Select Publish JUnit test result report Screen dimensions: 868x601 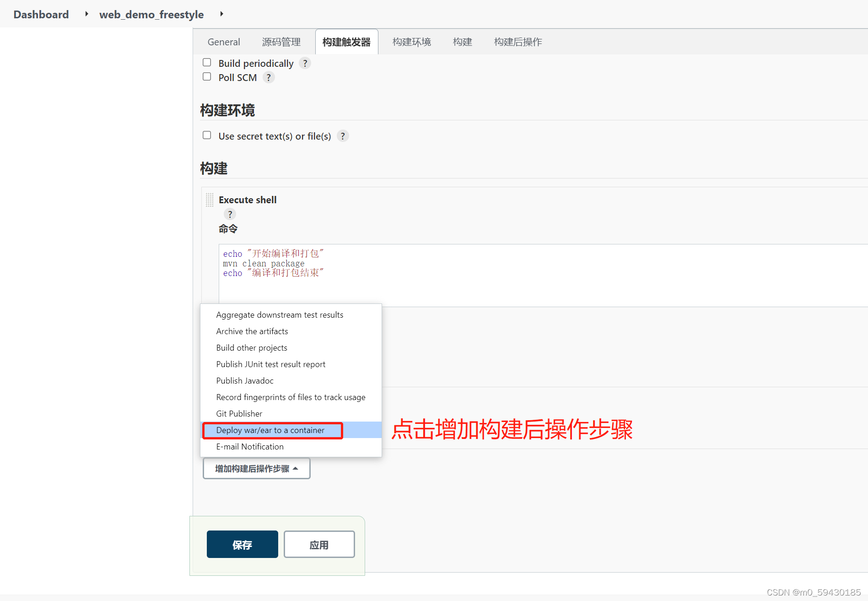[291, 364]
